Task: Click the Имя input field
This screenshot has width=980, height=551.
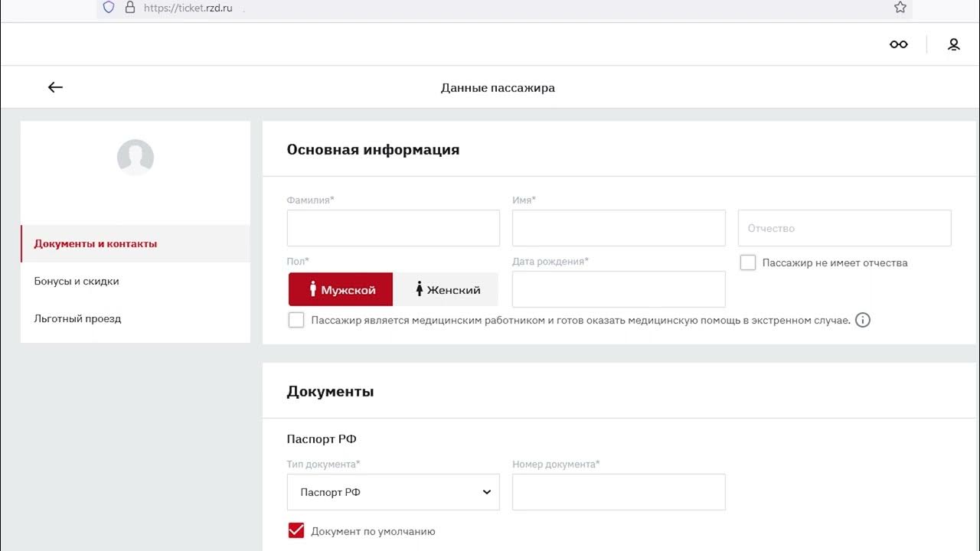Action: (x=619, y=228)
